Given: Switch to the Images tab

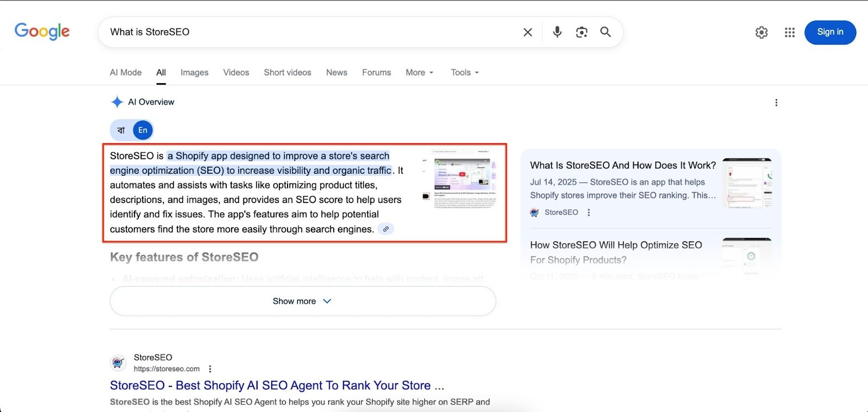Looking at the screenshot, I should [x=194, y=73].
